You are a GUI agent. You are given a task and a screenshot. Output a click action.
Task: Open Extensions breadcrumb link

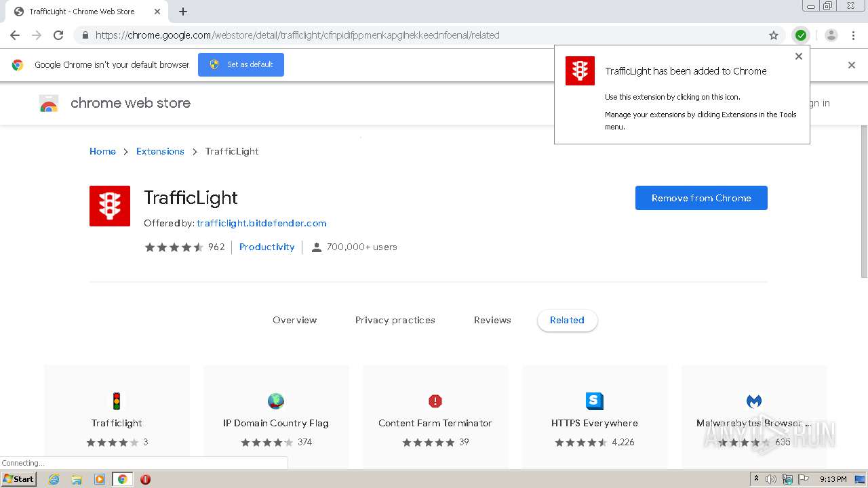pos(160,151)
